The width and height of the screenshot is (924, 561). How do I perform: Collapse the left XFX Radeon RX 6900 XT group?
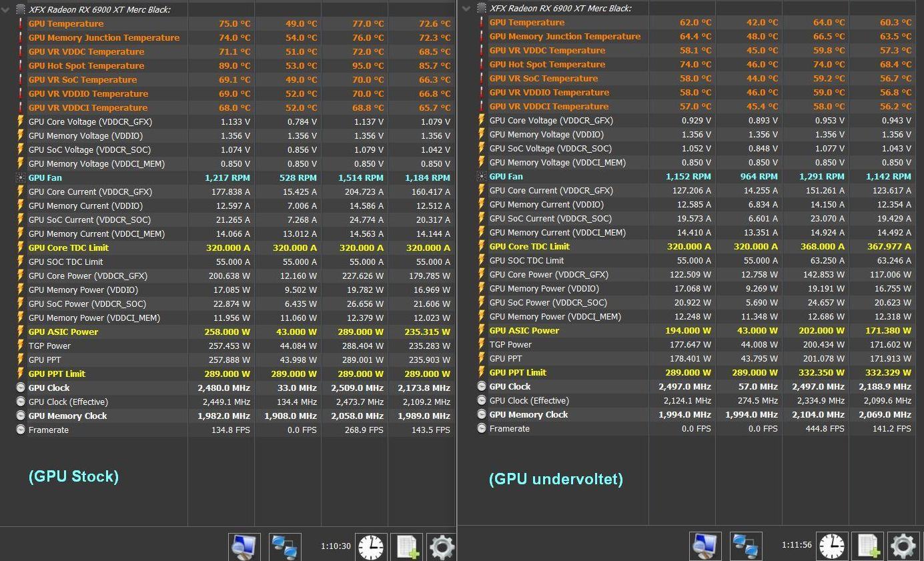pos(5,9)
